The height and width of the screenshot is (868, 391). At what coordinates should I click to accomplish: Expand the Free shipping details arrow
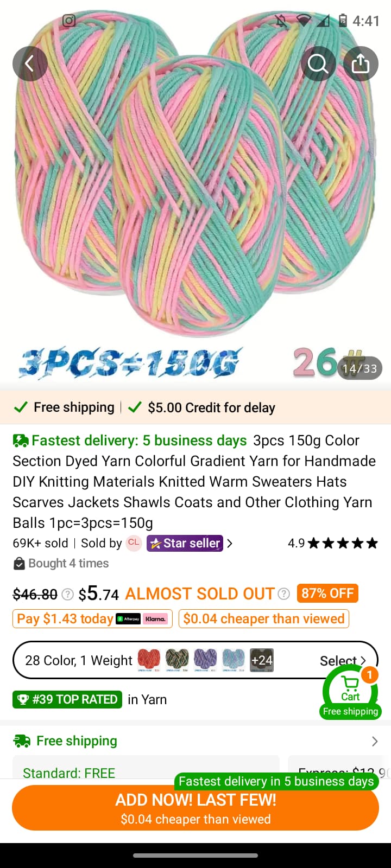pyautogui.click(x=375, y=741)
